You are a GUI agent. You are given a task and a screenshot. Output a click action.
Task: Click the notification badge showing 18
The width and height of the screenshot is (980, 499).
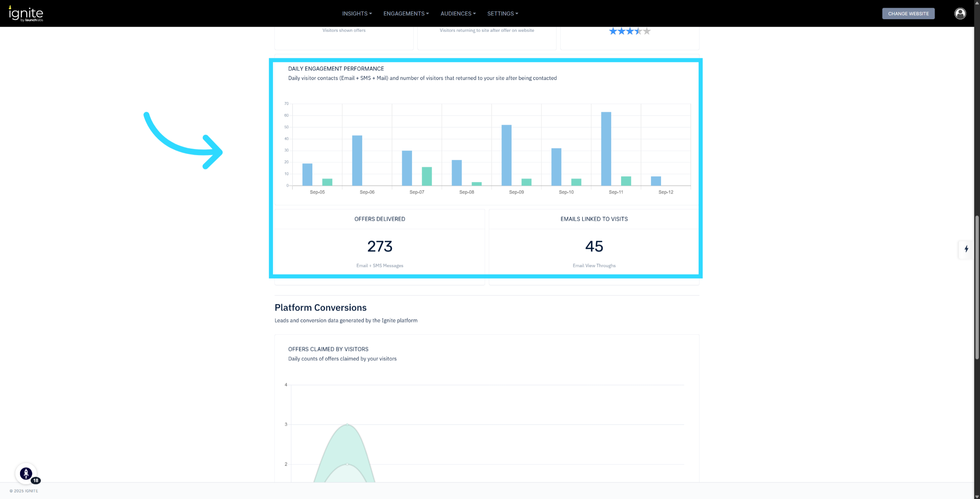(x=36, y=480)
